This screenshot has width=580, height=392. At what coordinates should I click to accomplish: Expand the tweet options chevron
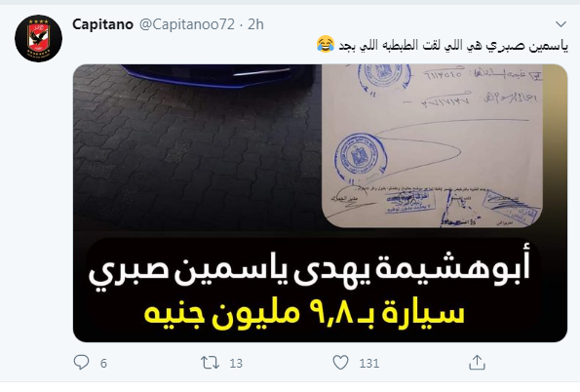[x=561, y=24]
